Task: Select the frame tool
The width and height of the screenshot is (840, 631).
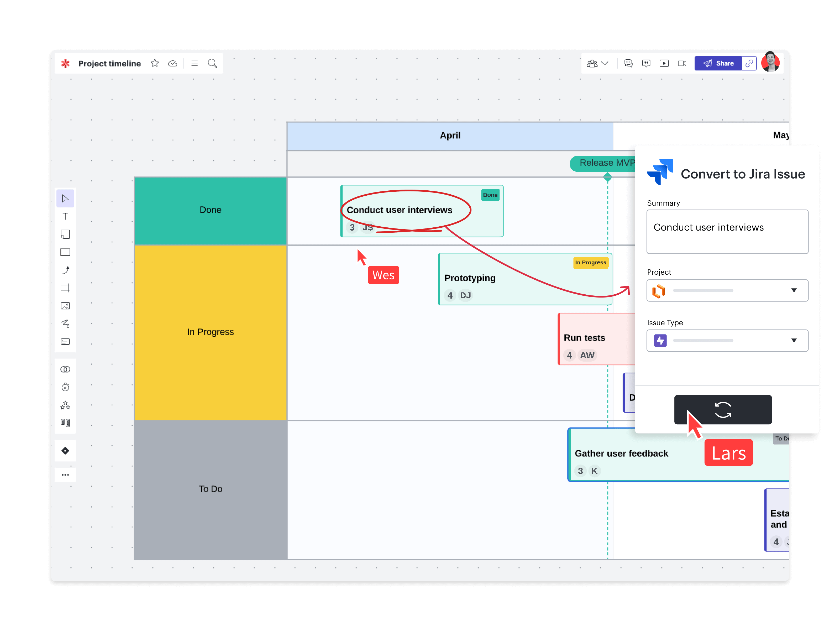Action: [x=65, y=288]
